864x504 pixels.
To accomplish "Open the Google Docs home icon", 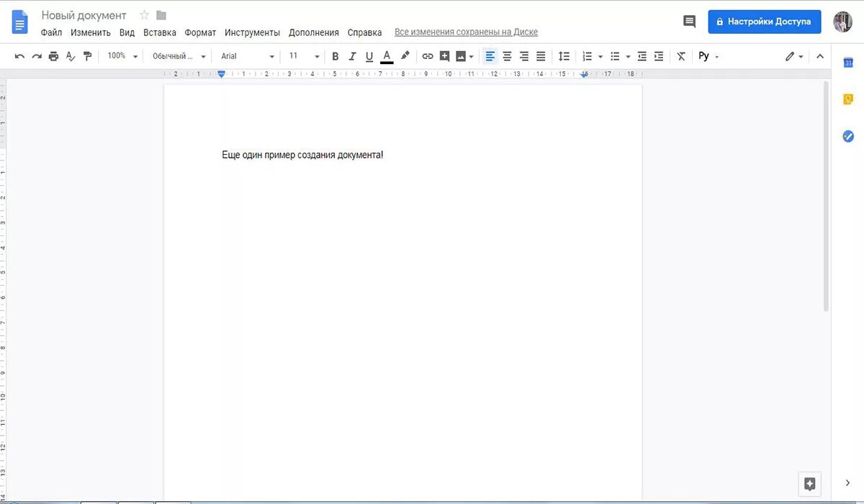I will 19,22.
